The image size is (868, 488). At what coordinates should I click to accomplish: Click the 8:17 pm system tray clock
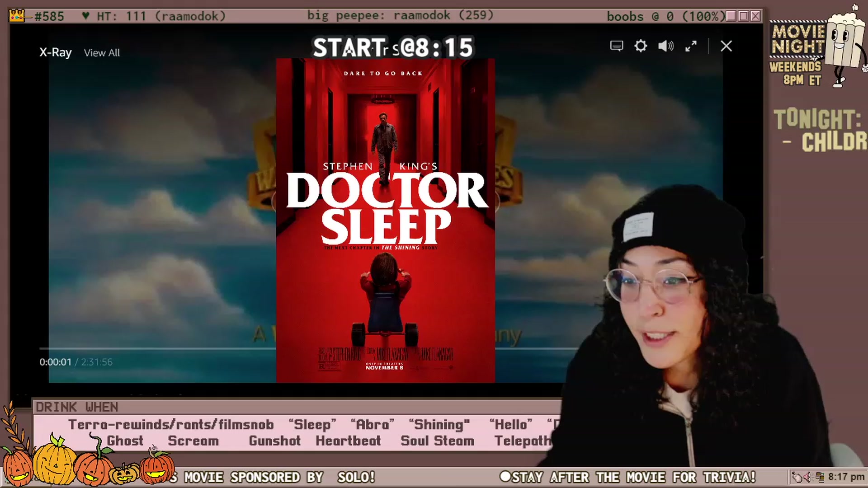[x=846, y=477]
